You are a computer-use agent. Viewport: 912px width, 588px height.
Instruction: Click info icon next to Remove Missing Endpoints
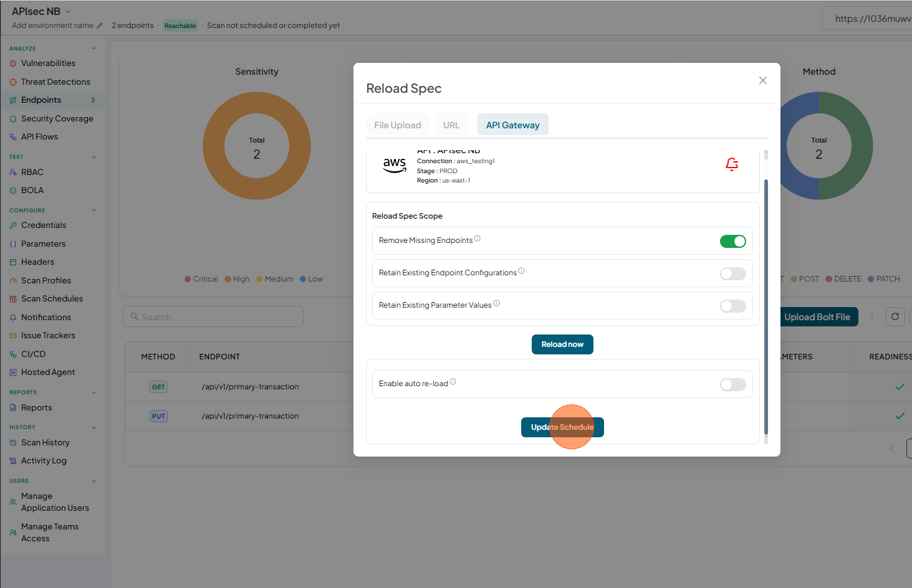478,239
